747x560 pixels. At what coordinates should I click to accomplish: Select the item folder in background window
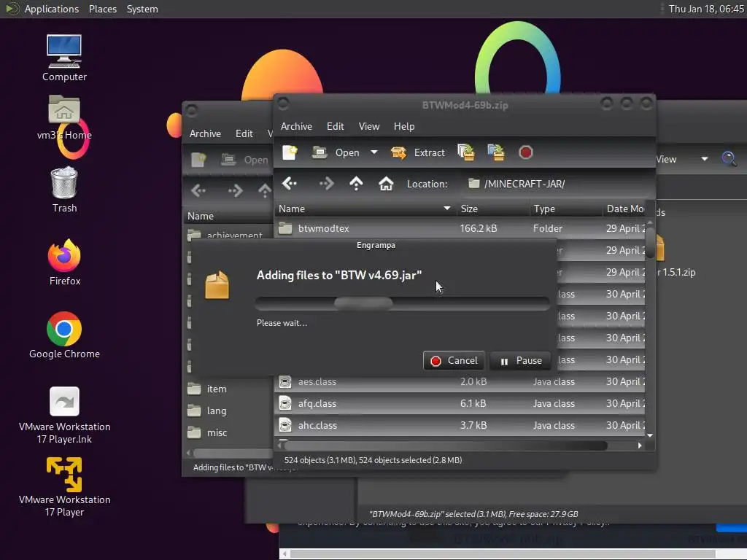(230, 389)
